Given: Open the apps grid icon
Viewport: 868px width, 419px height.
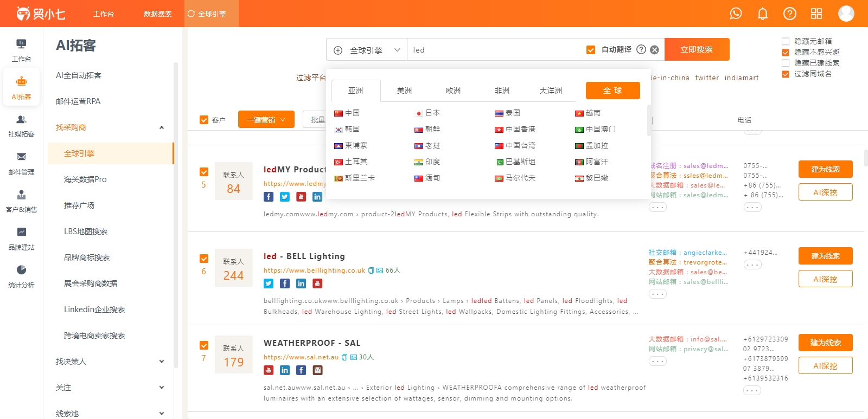Looking at the screenshot, I should (816, 14).
